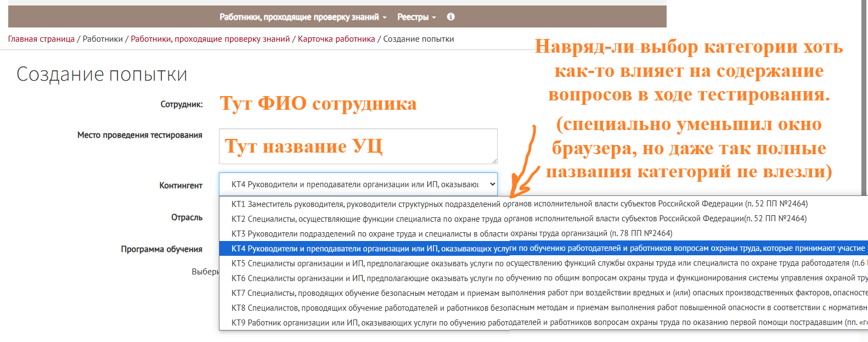Click the Программа обучения field label

tap(162, 249)
